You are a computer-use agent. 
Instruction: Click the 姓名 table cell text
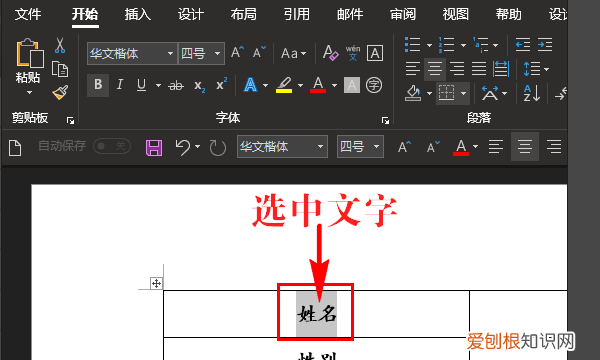tap(316, 314)
